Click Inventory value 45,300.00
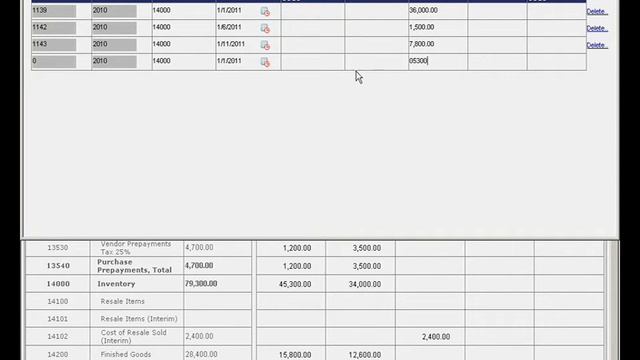Viewport: 640px width, 360px height. click(x=295, y=284)
